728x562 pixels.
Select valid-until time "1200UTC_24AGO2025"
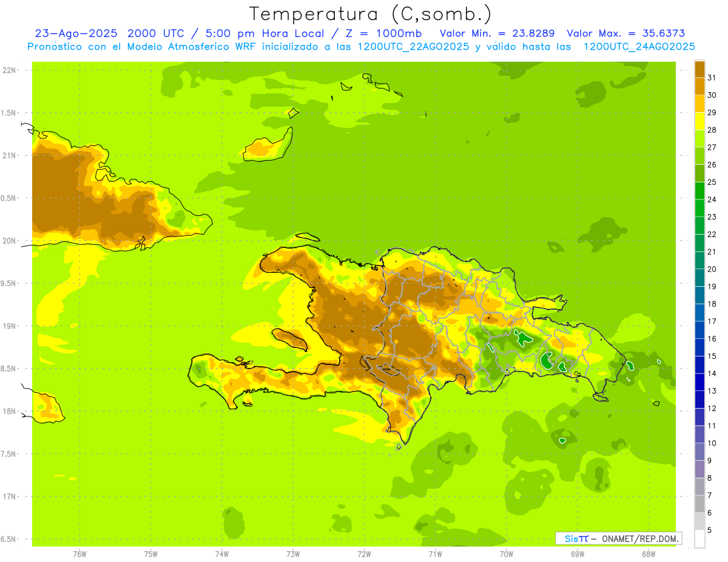639,47
